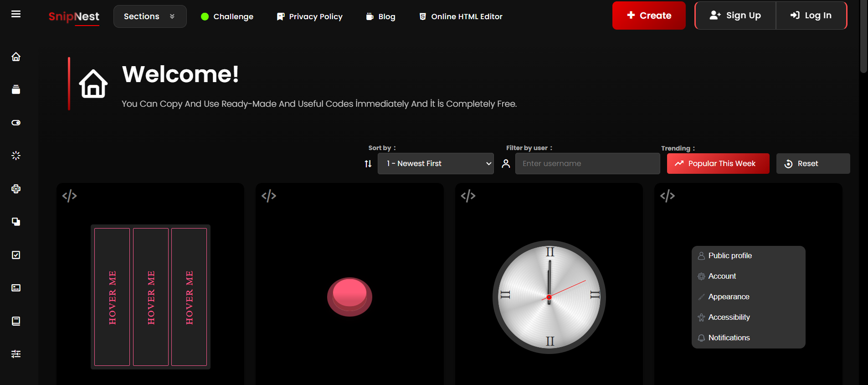
Task: Open the Newest First sort dropdown
Action: pyautogui.click(x=436, y=164)
